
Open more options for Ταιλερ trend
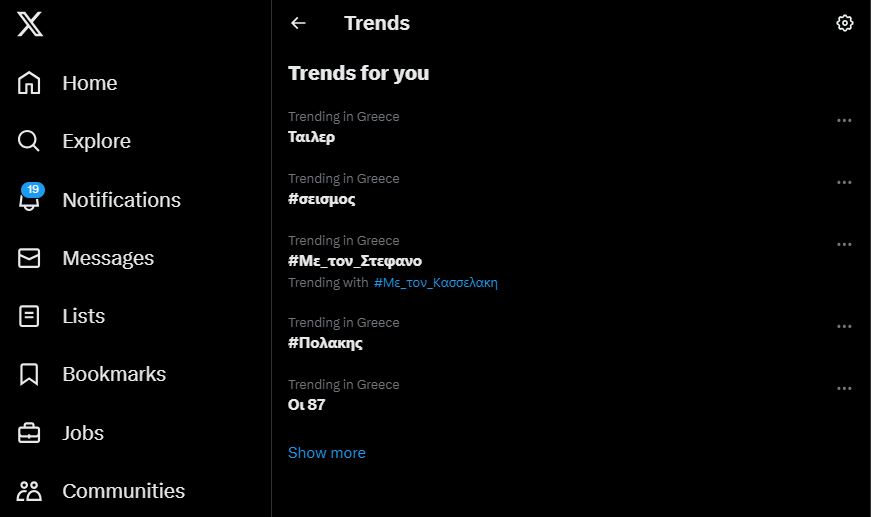(844, 120)
